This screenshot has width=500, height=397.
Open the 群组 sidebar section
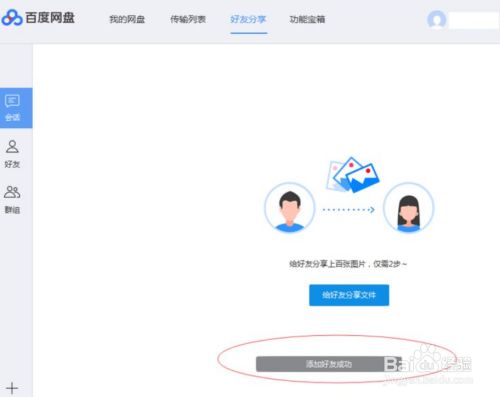pyautogui.click(x=12, y=199)
